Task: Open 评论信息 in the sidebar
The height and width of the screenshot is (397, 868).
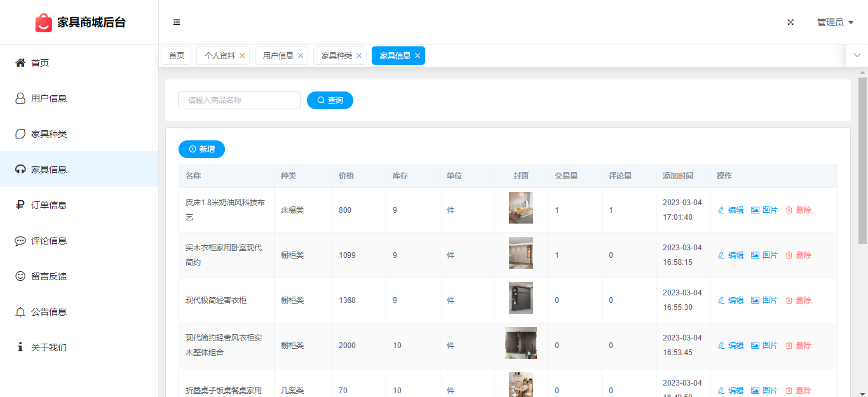Action: click(x=48, y=241)
